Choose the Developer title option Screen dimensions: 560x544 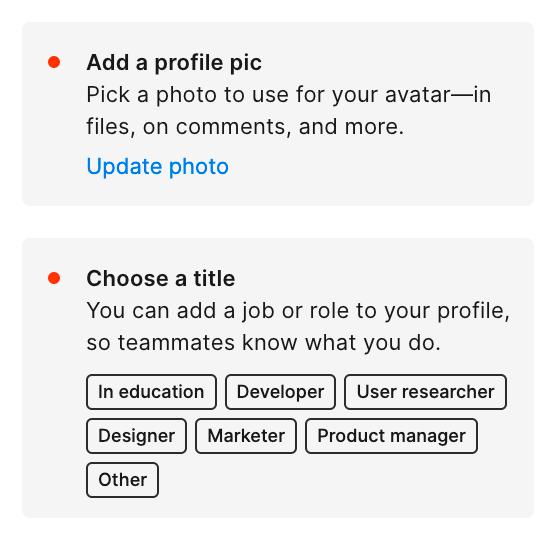[x=280, y=392]
